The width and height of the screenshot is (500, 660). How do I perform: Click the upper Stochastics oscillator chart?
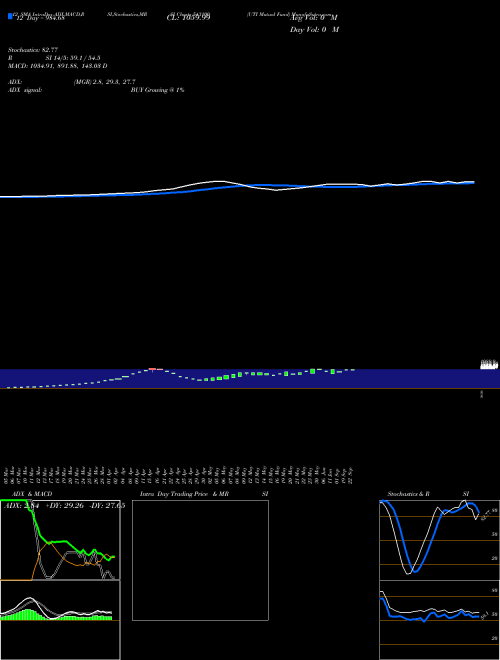tap(439, 540)
